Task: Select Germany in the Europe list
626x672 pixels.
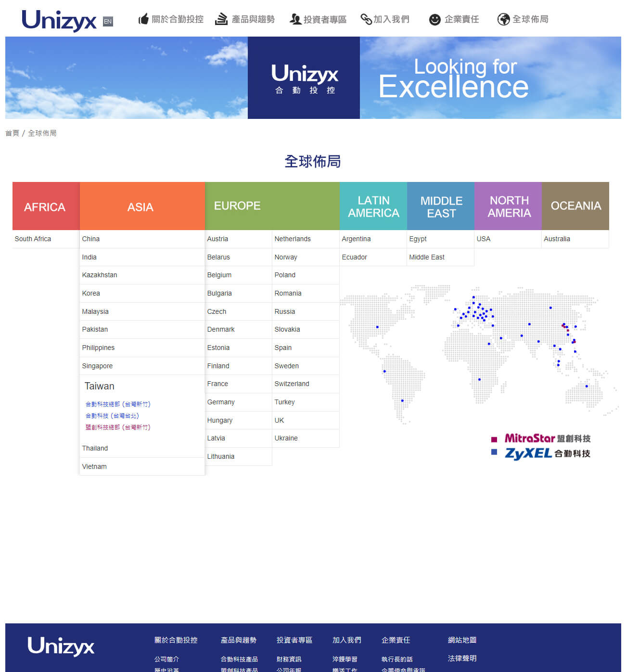Action: (239, 402)
